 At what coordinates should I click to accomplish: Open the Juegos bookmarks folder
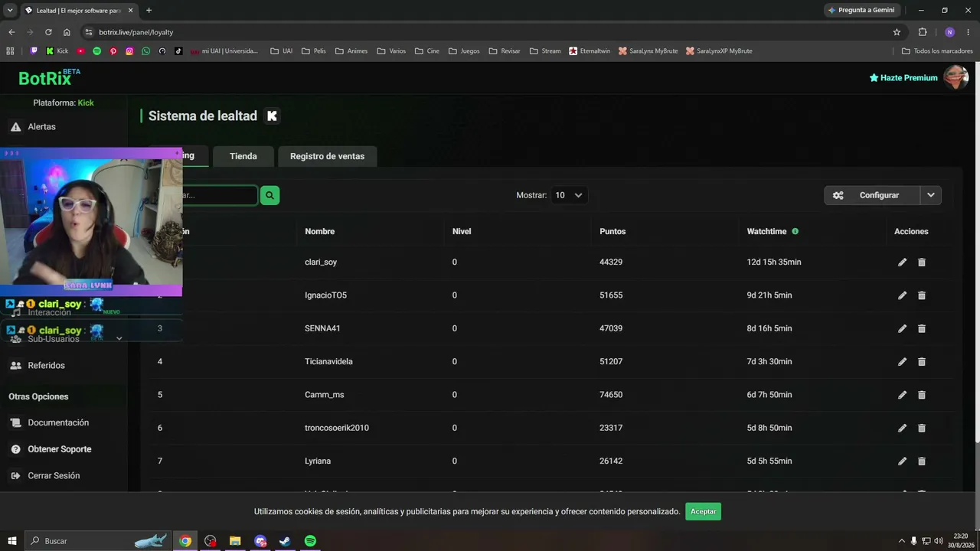(464, 51)
